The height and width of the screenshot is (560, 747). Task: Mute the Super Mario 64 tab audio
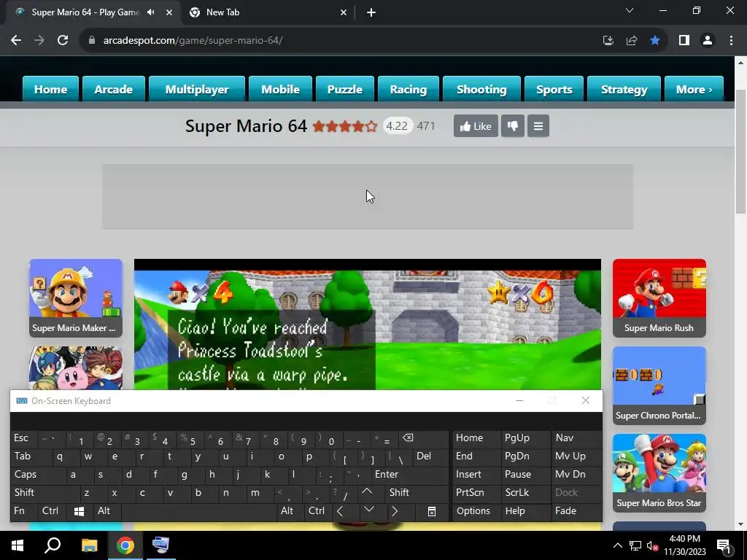[151, 12]
